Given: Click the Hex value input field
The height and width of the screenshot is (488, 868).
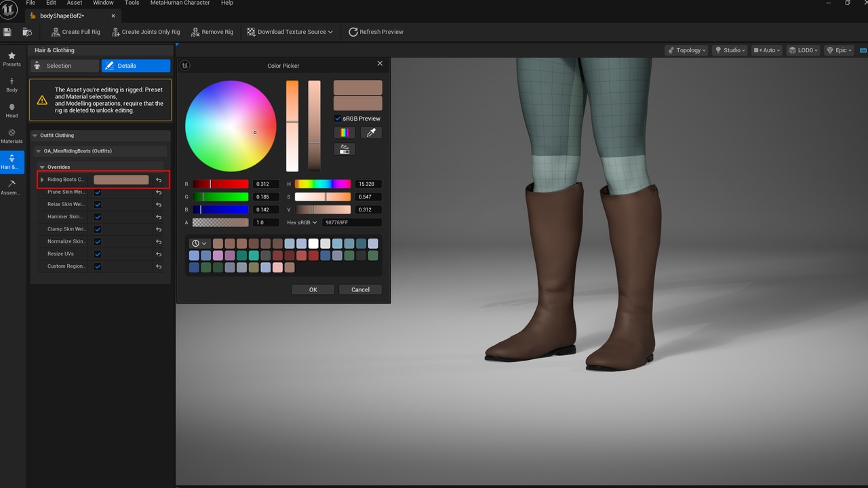Looking at the screenshot, I should click(x=351, y=222).
